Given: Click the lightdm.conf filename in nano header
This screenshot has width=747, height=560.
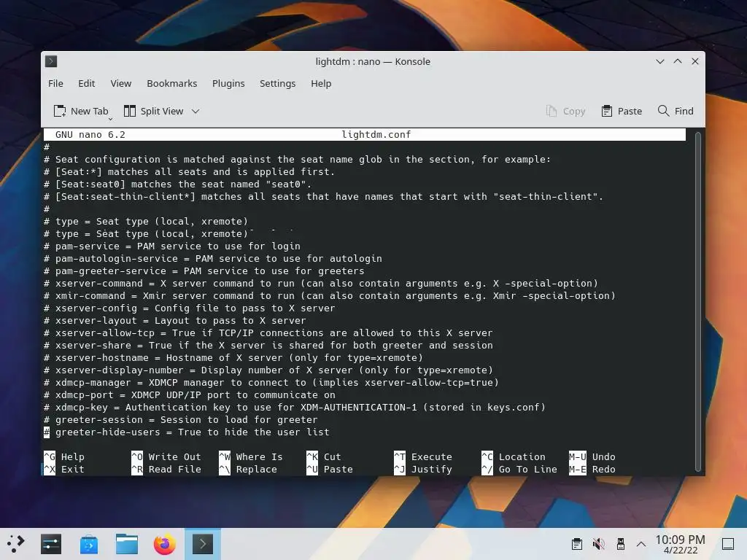Looking at the screenshot, I should pos(376,135).
